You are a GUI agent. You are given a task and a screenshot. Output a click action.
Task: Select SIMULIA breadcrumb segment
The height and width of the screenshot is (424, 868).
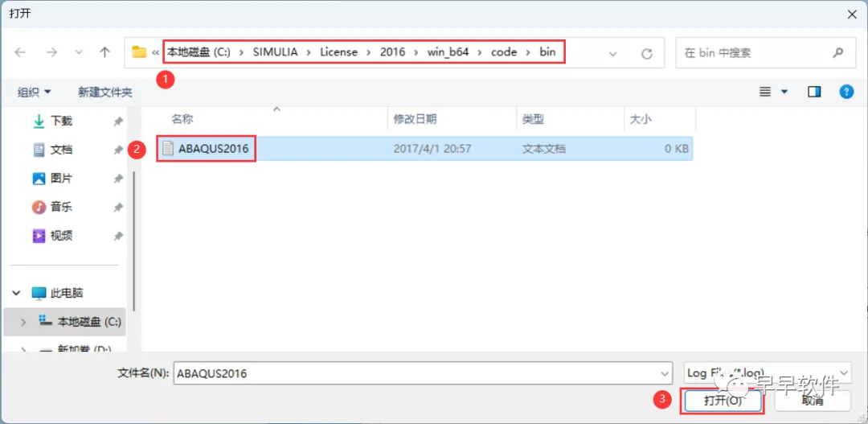coord(275,52)
